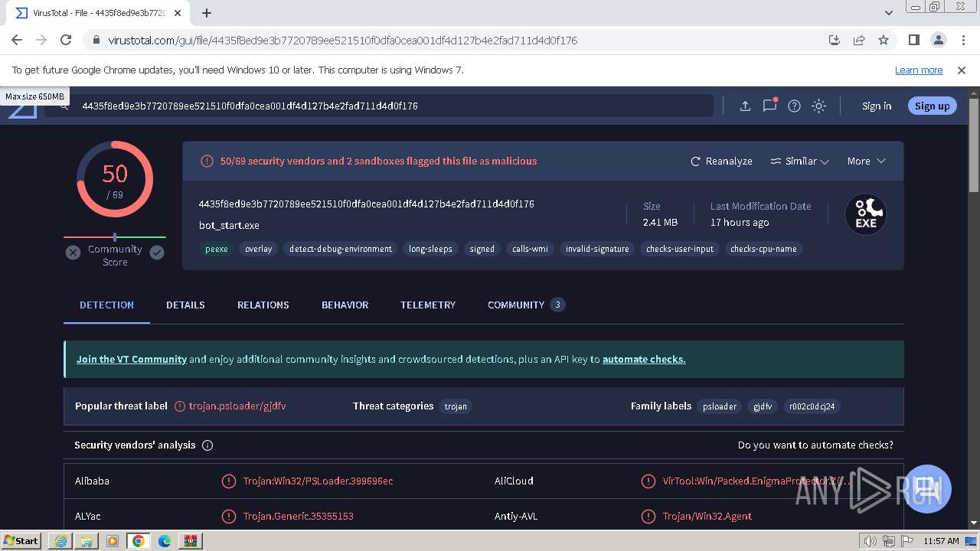The image size is (980, 551).
Task: Open the file explorer taskbar icon
Action: coord(87,541)
